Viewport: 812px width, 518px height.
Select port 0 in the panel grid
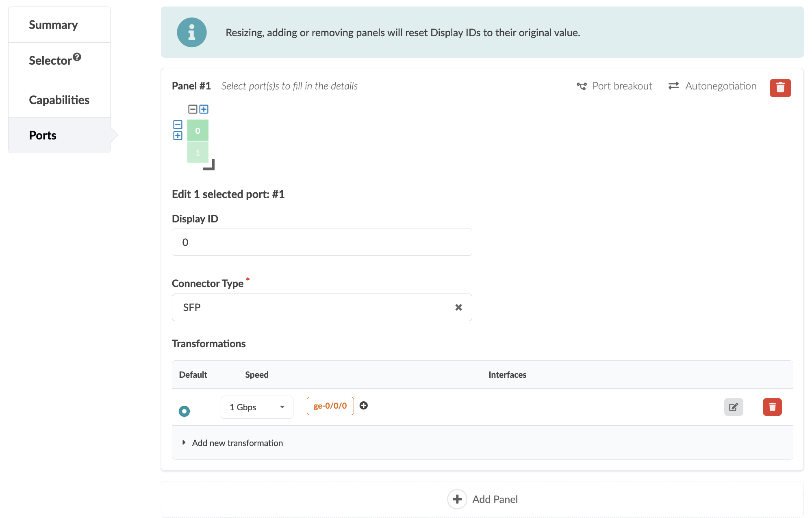click(x=198, y=131)
